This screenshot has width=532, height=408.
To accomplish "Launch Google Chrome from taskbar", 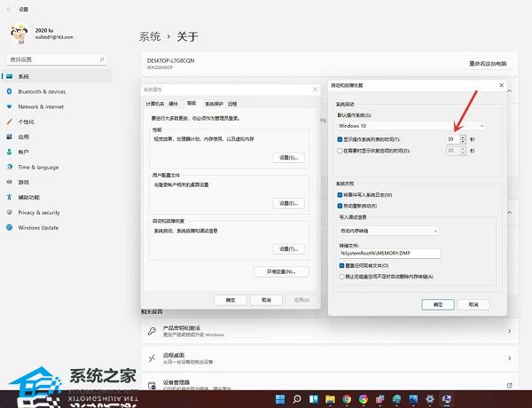I will click(347, 399).
